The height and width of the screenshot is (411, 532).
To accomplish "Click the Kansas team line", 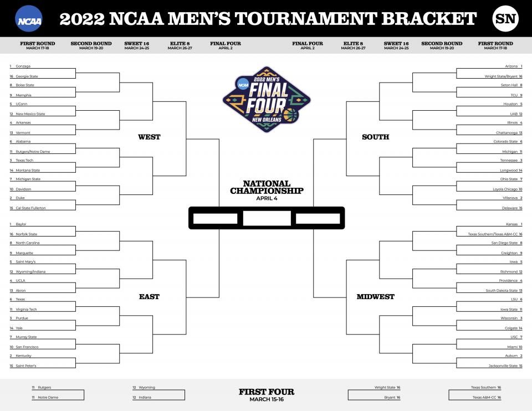I will coord(489,224).
